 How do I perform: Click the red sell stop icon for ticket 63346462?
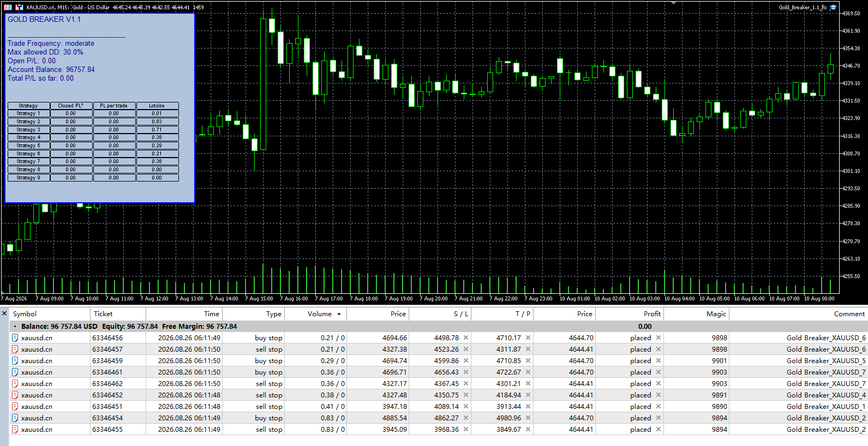point(15,384)
